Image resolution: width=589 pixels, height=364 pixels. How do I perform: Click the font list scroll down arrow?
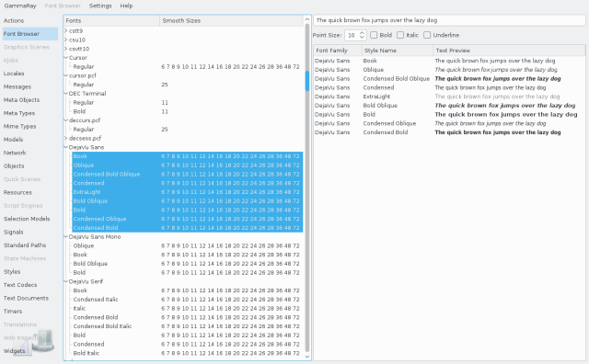pos(307,357)
